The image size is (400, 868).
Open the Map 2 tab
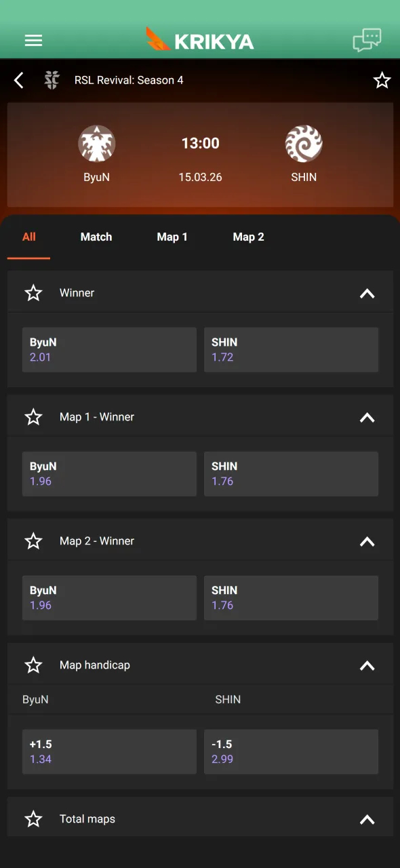[x=249, y=237]
